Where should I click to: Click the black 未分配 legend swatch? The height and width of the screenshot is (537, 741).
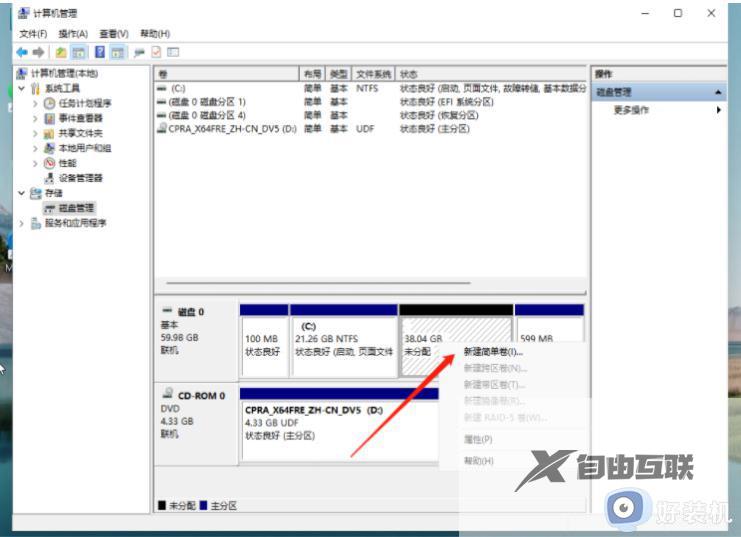[162, 505]
